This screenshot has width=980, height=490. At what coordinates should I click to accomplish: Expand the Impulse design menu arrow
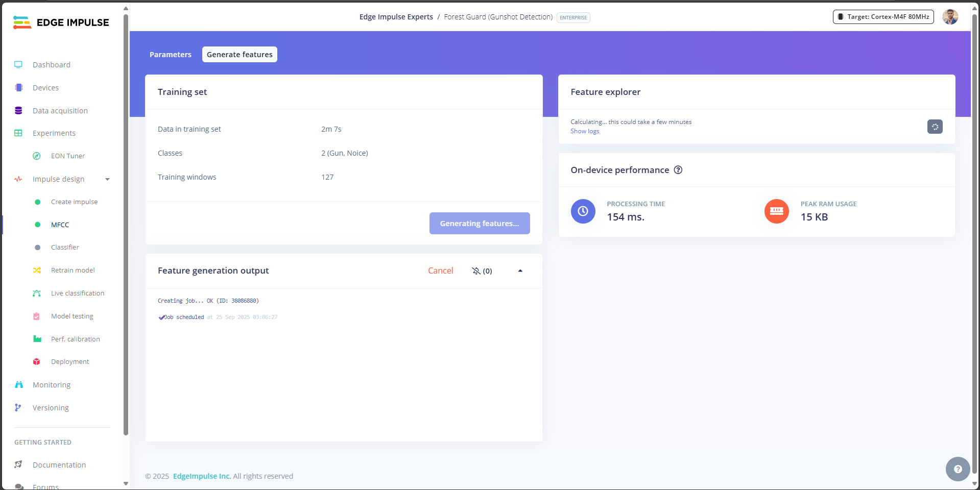click(107, 179)
